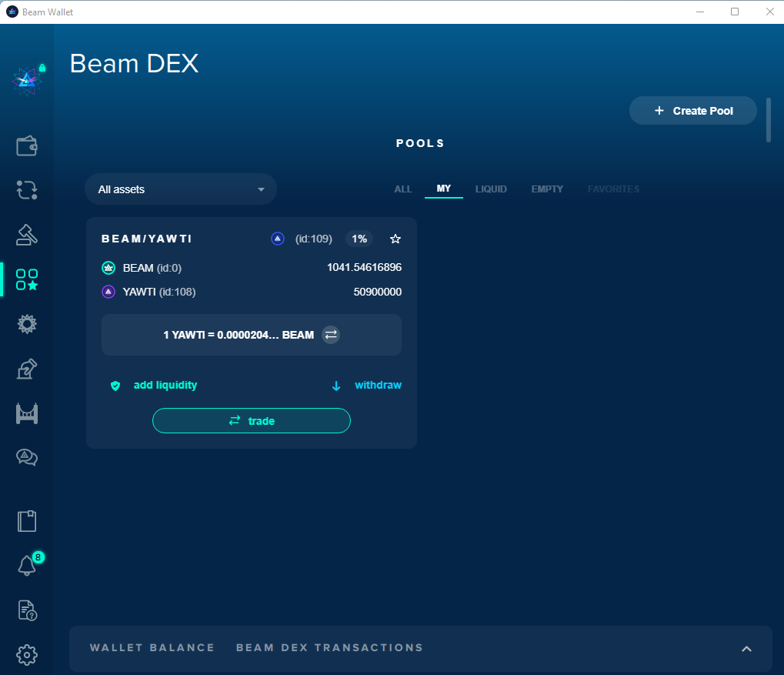Screen dimensions: 784x675
Task: Switch to the LIQUID pools tab
Action: pyautogui.click(x=491, y=189)
